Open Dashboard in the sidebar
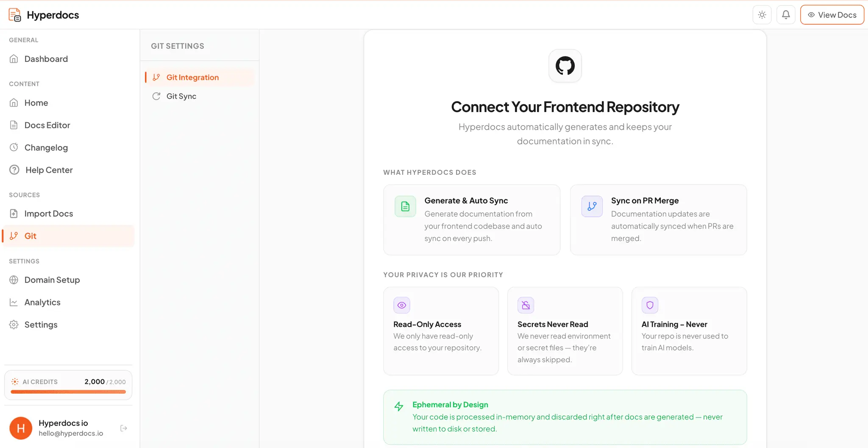This screenshot has height=448, width=868. 68,59
